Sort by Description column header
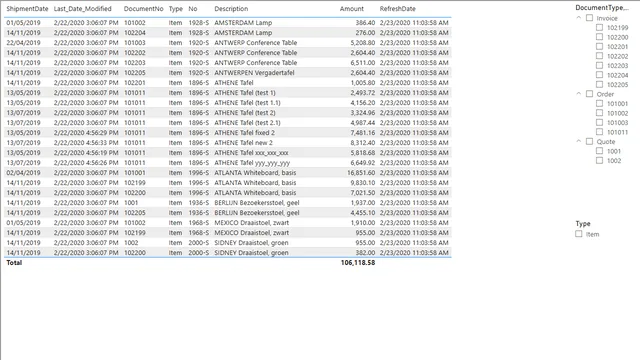 point(231,9)
